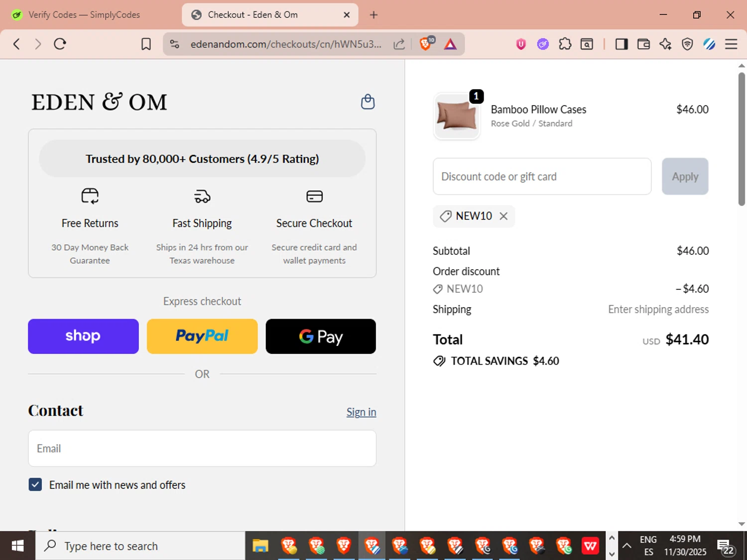Open a new browser tab
The image size is (747, 560).
coord(373,15)
